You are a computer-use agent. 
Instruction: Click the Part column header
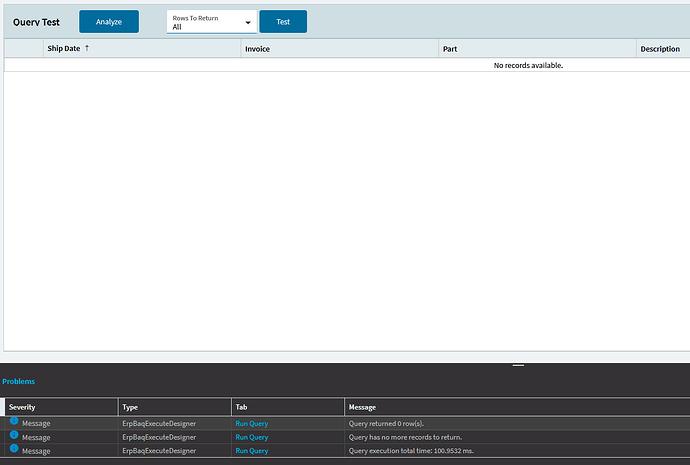pos(450,48)
